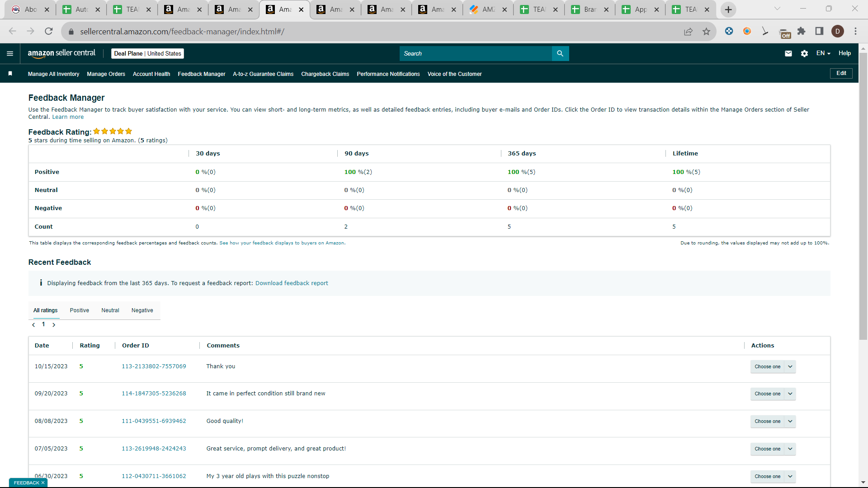Expand actions dropdown for 07/05/2023 feedback
Image resolution: width=868 pixels, height=488 pixels.
[x=790, y=449]
